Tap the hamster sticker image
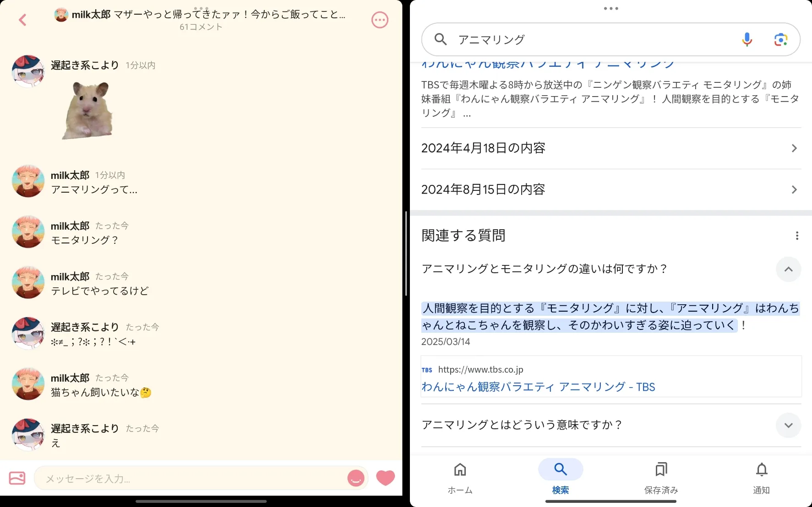 87,110
